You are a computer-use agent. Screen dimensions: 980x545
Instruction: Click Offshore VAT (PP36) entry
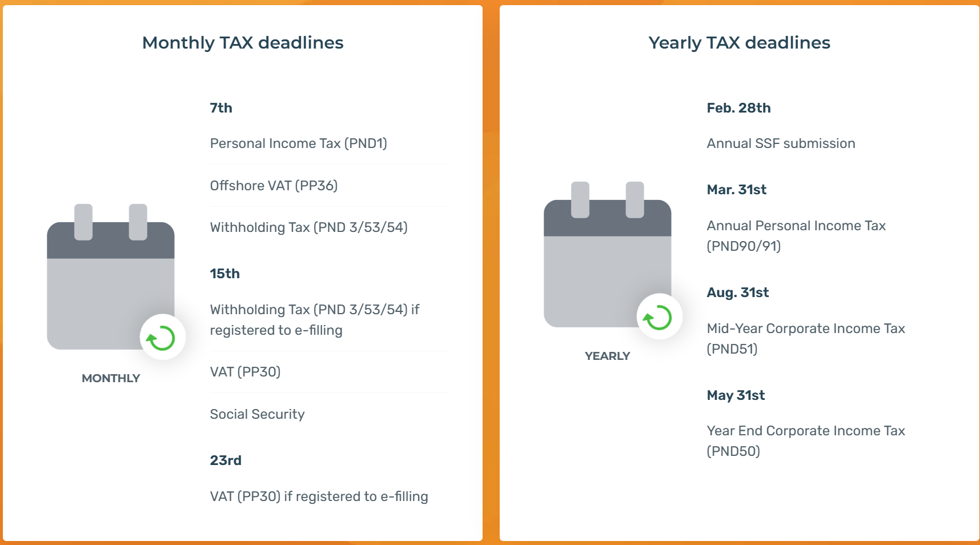(x=274, y=186)
